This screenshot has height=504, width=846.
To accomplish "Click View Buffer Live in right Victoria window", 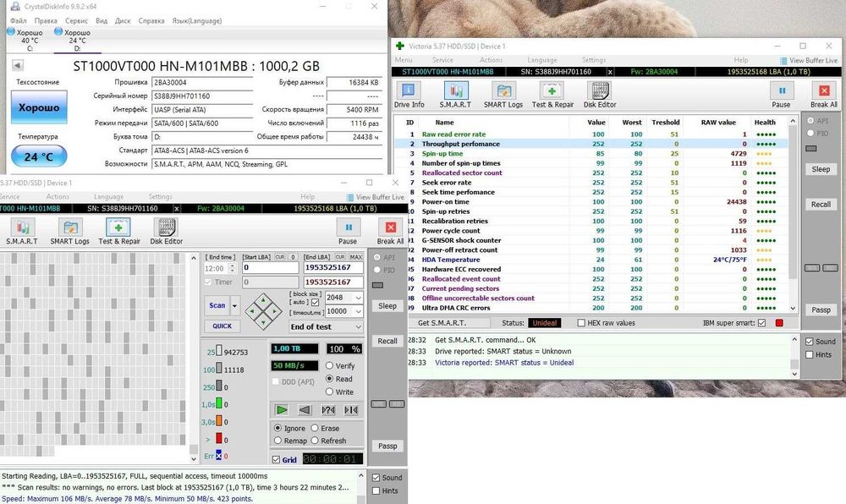I will 808,60.
